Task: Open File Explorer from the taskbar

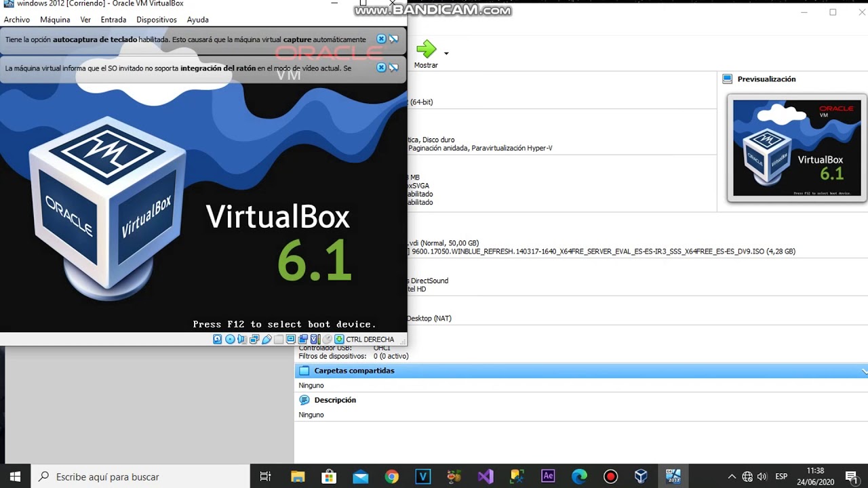Action: click(x=297, y=476)
